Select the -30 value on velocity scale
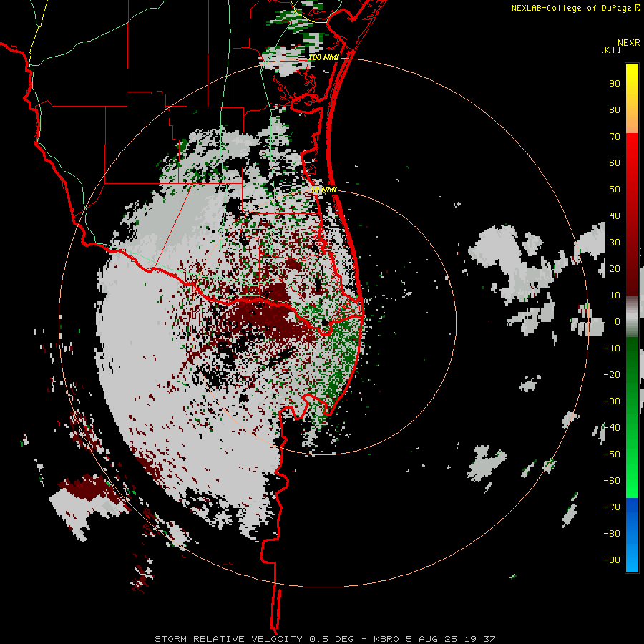This screenshot has width=644, height=644. tap(612, 401)
